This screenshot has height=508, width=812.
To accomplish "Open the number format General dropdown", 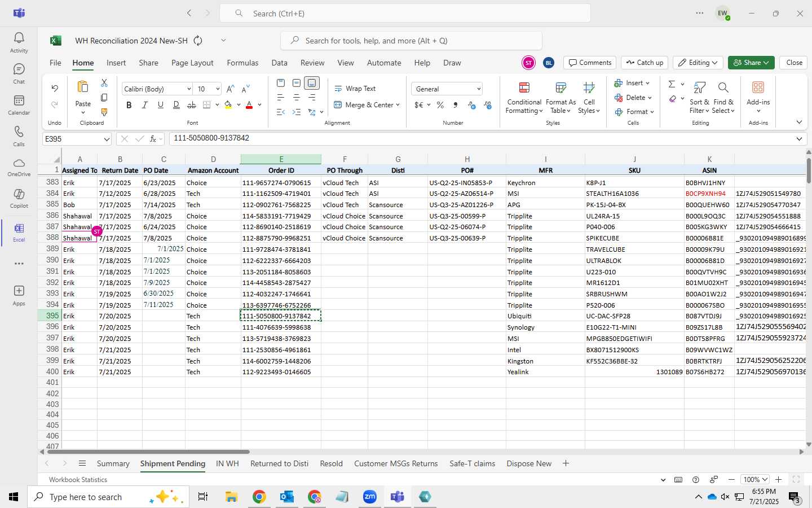I will [x=478, y=89].
